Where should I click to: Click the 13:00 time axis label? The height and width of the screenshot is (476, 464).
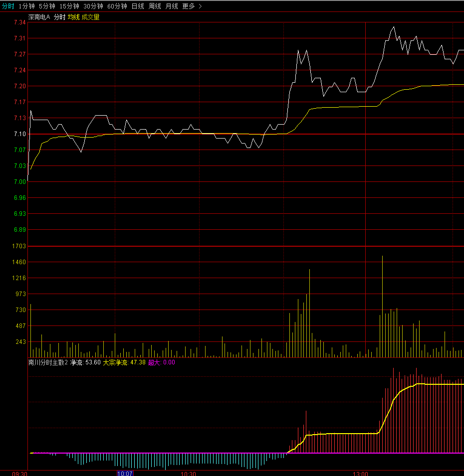point(360,474)
